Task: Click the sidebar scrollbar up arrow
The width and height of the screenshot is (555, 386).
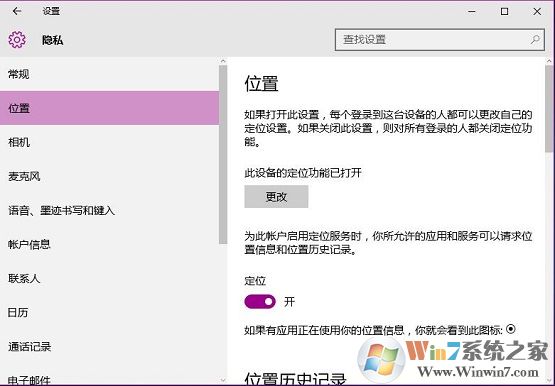Action: pos(223,61)
